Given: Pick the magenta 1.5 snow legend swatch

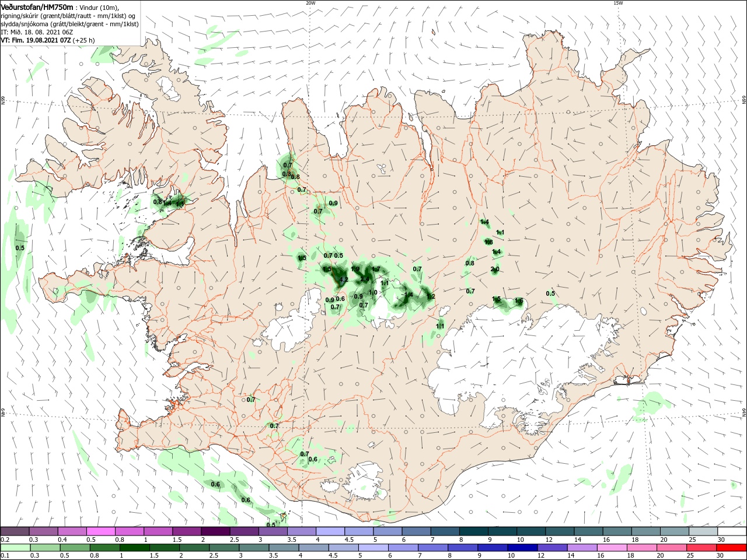Looking at the screenshot, I should [x=187, y=531].
